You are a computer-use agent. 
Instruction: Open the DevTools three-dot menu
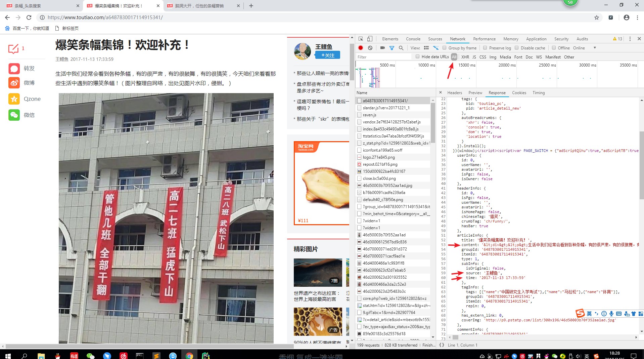(630, 39)
